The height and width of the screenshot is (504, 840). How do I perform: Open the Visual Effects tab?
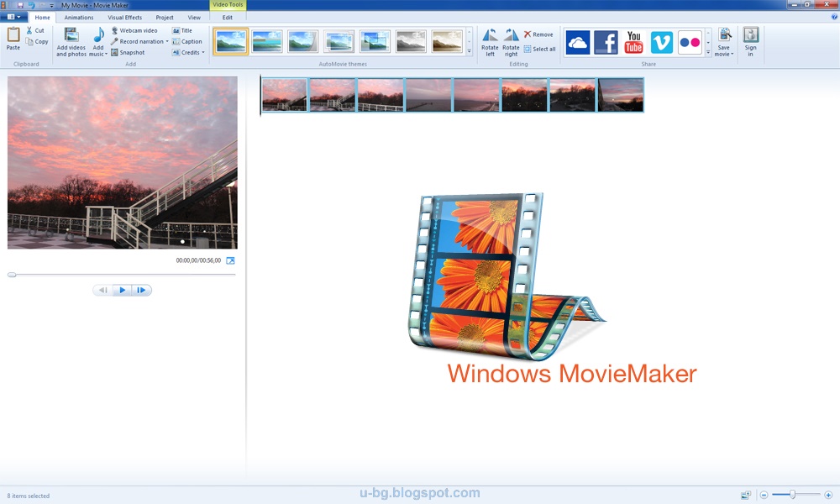click(124, 17)
